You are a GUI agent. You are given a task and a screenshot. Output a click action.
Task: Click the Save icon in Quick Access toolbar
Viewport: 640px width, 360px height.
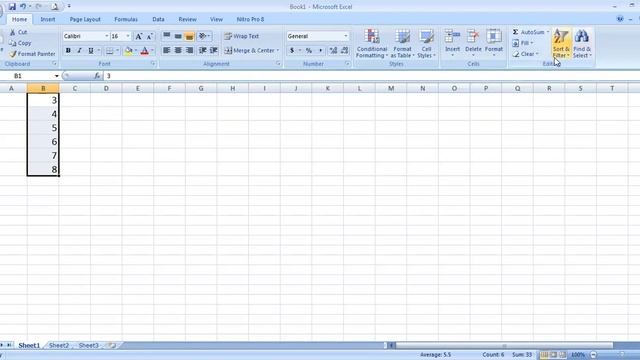(x=12, y=7)
